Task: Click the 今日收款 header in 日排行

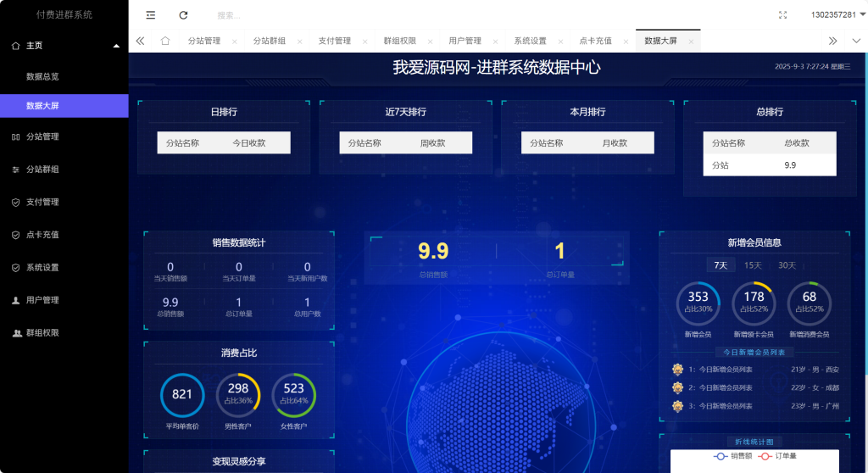Action: tap(249, 143)
